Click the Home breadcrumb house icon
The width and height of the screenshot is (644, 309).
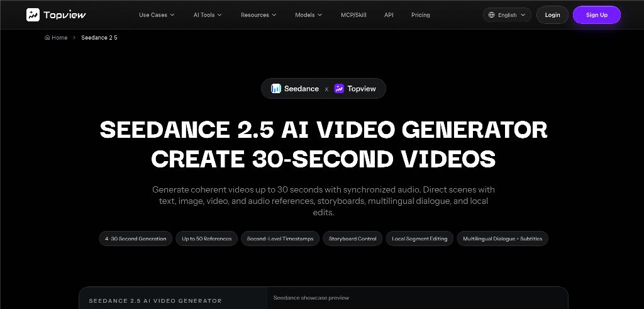[x=47, y=37]
